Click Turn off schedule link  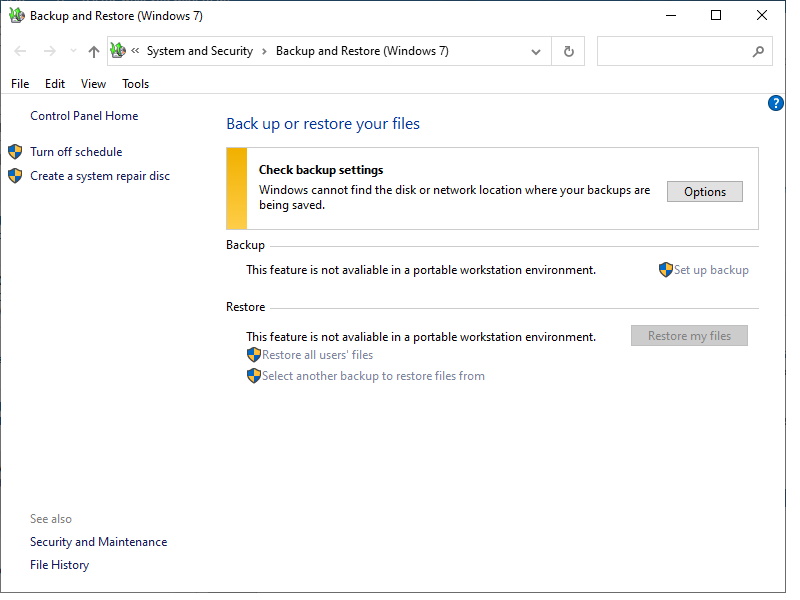(x=76, y=153)
